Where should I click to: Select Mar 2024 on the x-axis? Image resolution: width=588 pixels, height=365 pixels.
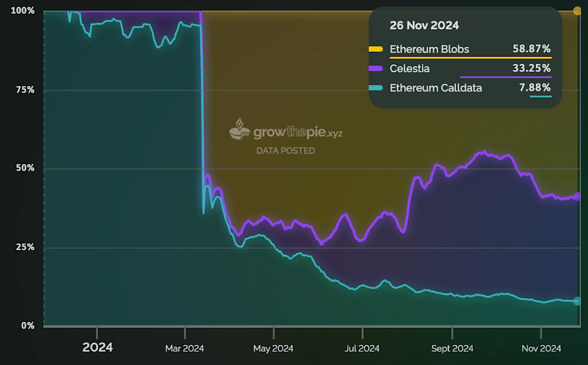(185, 348)
